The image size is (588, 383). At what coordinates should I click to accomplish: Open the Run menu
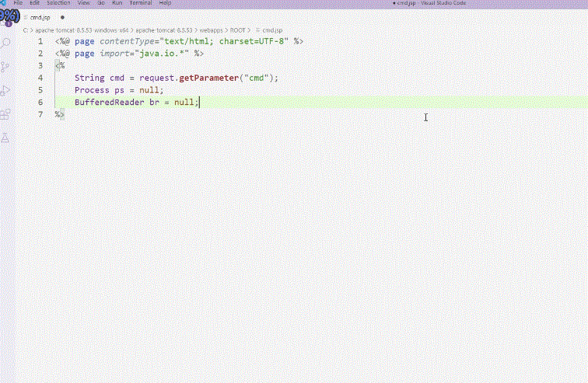point(117,2)
